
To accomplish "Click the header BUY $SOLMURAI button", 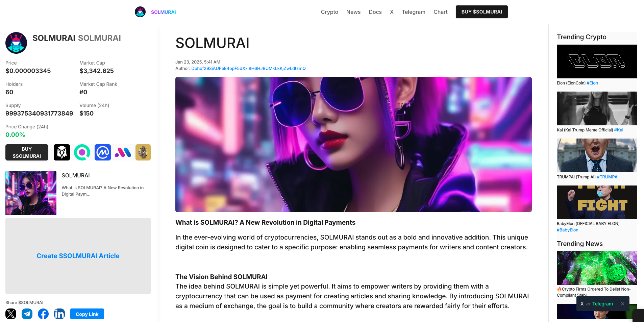I will point(482,12).
